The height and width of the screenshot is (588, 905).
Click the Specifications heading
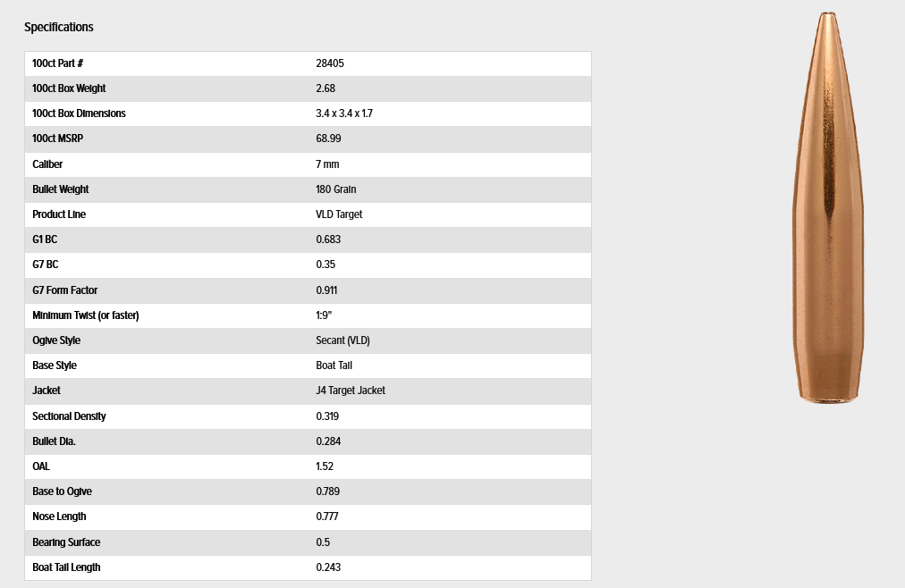pyautogui.click(x=59, y=27)
